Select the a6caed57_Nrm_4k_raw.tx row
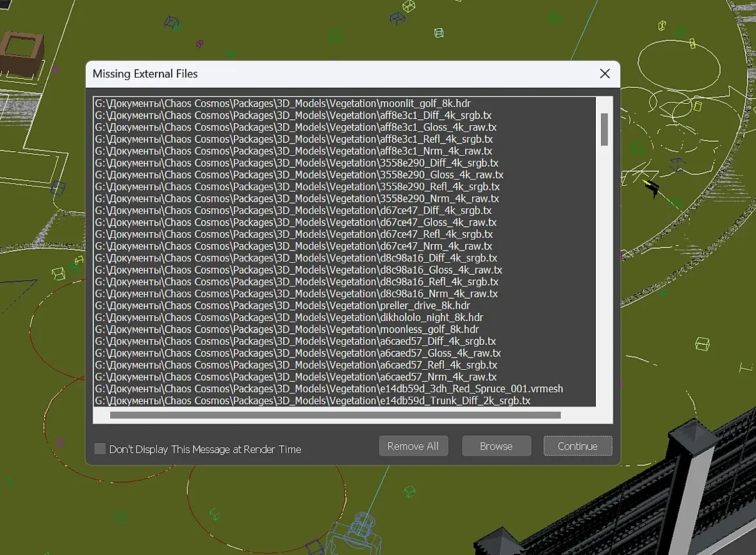This screenshot has width=756, height=555. [345, 377]
